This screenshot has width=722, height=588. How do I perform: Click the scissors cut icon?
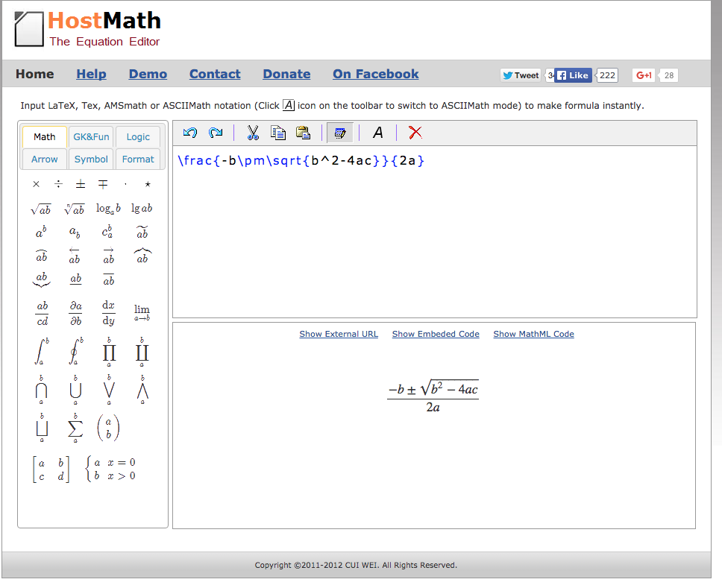pos(253,133)
